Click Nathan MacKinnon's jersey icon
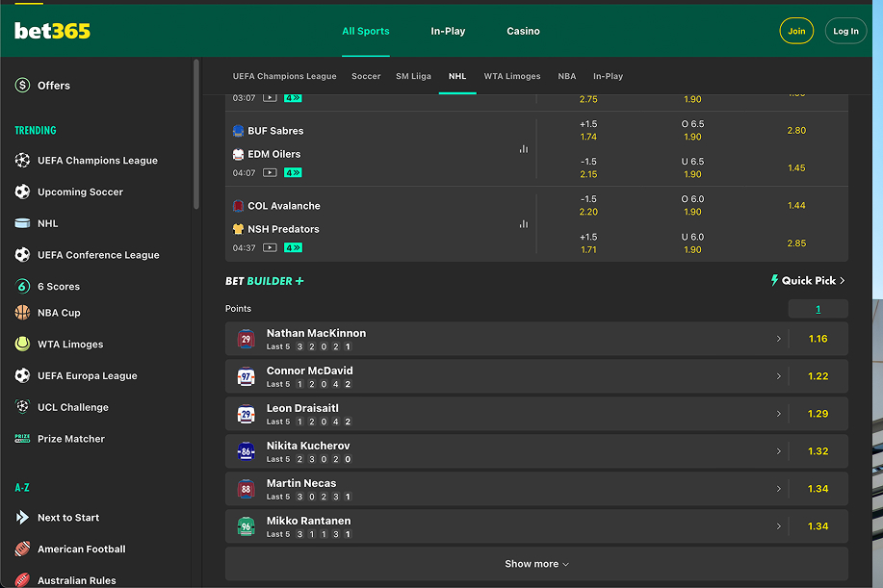Screen dimensions: 883x588 tap(247, 339)
